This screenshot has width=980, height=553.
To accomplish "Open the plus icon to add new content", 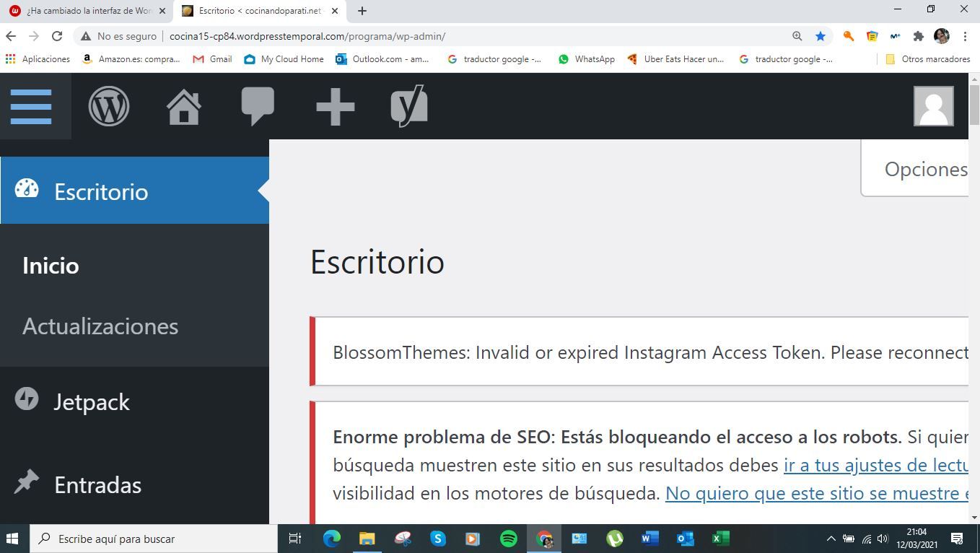I will [335, 107].
